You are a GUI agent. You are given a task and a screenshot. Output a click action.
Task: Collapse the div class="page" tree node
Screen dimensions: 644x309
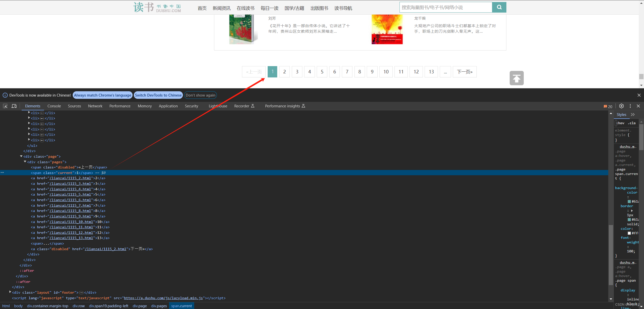[21, 156]
